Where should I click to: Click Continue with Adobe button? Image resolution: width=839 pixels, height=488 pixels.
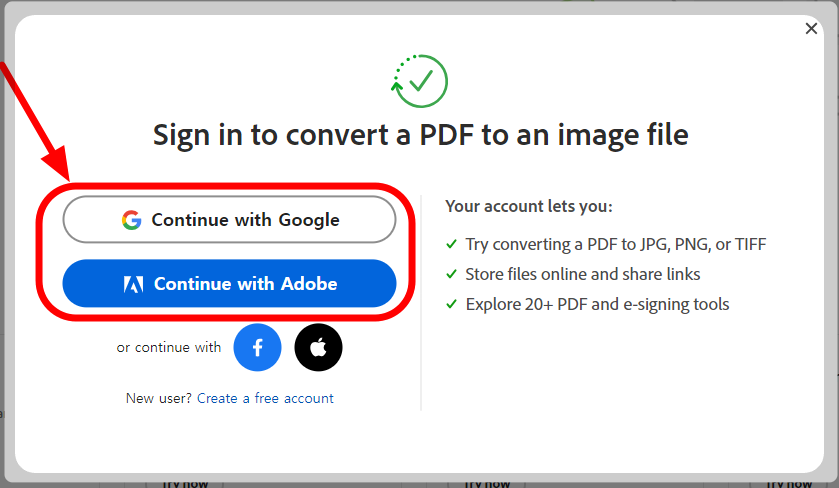[x=230, y=284]
